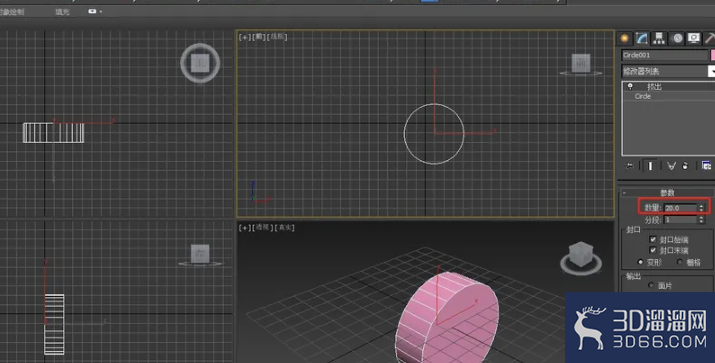Open perspective viewport 真实 shading menu
715x363 pixels.
[x=285, y=228]
